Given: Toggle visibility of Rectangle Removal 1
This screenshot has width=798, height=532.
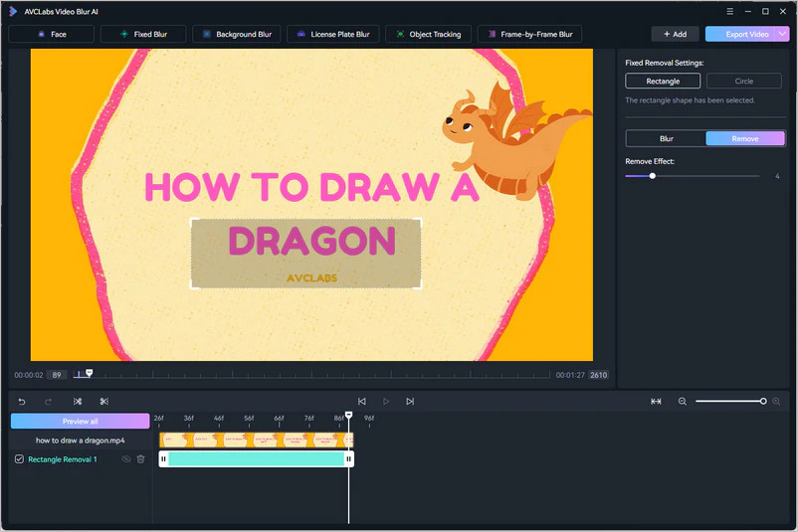Looking at the screenshot, I should coord(126,459).
